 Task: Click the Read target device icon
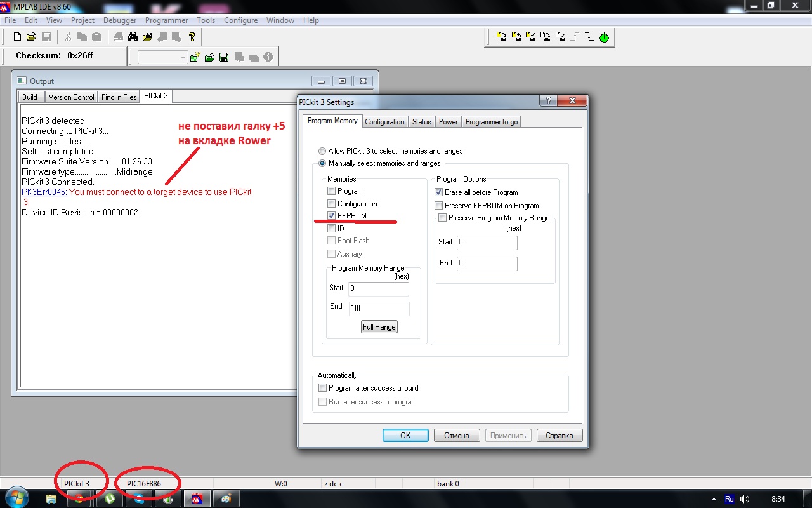(516, 37)
